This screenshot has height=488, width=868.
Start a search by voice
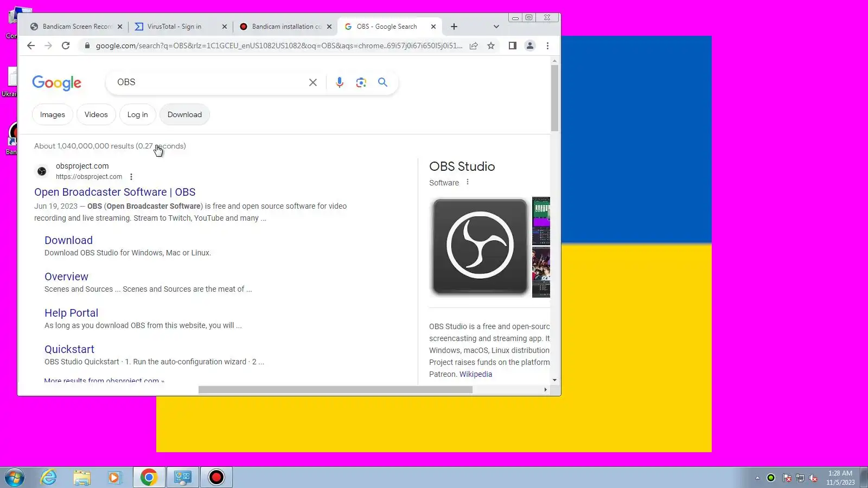point(340,82)
